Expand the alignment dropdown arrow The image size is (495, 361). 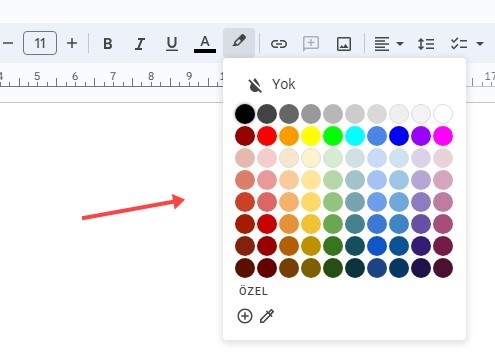(400, 44)
